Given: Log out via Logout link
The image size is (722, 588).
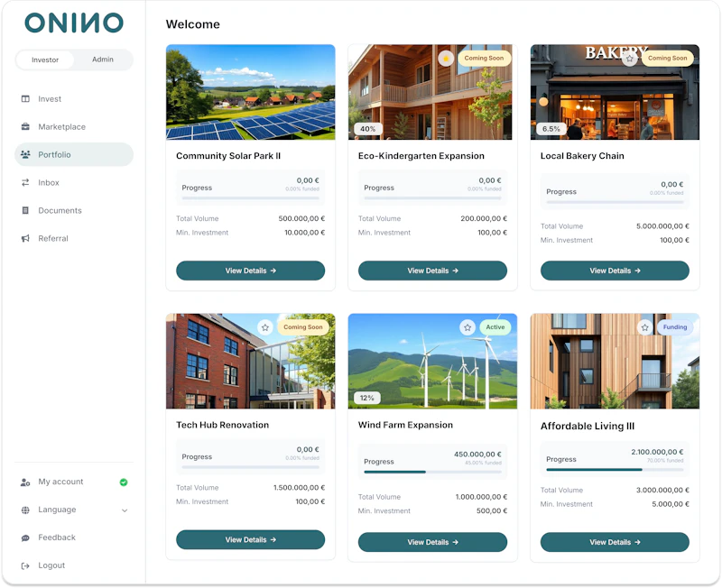Looking at the screenshot, I should (51, 565).
